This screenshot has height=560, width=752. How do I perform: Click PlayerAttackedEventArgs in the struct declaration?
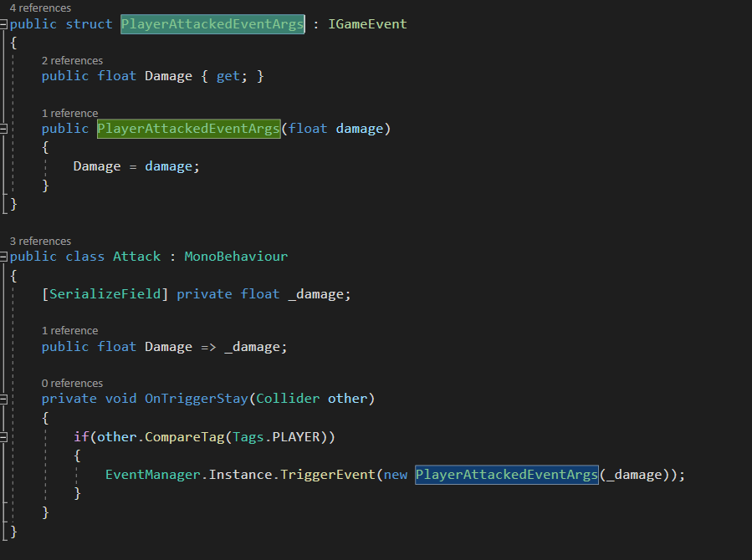pos(212,24)
